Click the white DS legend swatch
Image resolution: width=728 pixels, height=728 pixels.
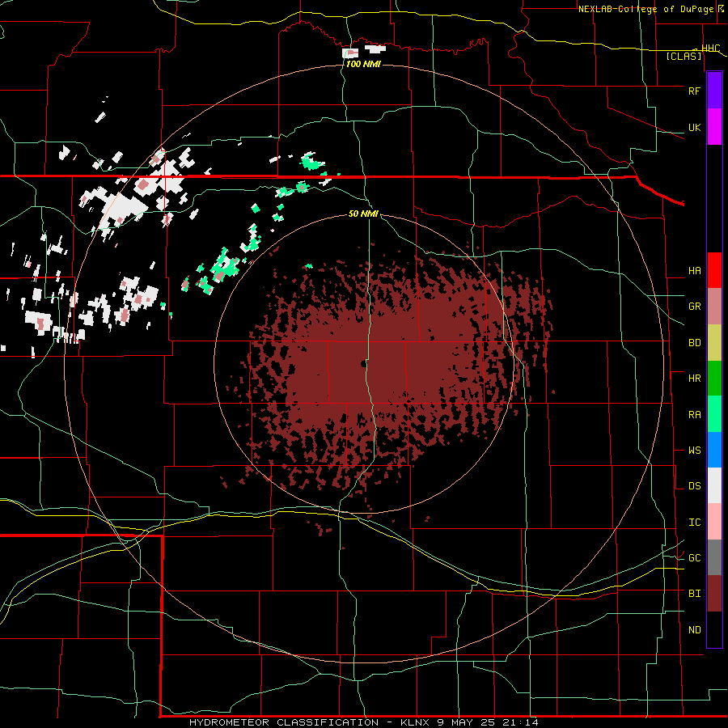(x=714, y=485)
